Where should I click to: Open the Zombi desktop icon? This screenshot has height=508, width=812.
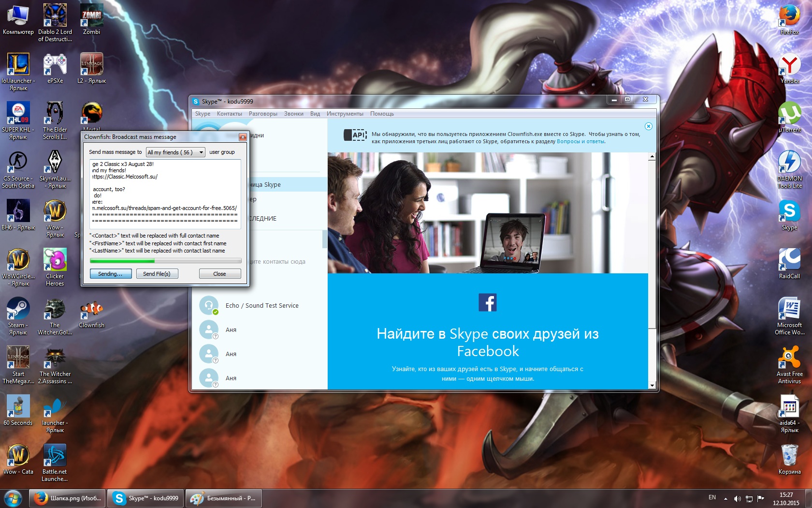pos(91,18)
